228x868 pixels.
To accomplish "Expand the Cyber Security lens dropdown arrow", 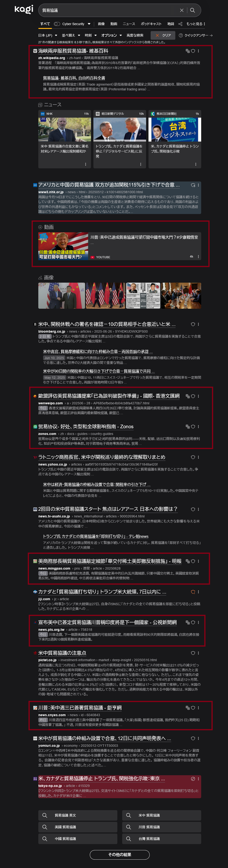I will point(89,24).
